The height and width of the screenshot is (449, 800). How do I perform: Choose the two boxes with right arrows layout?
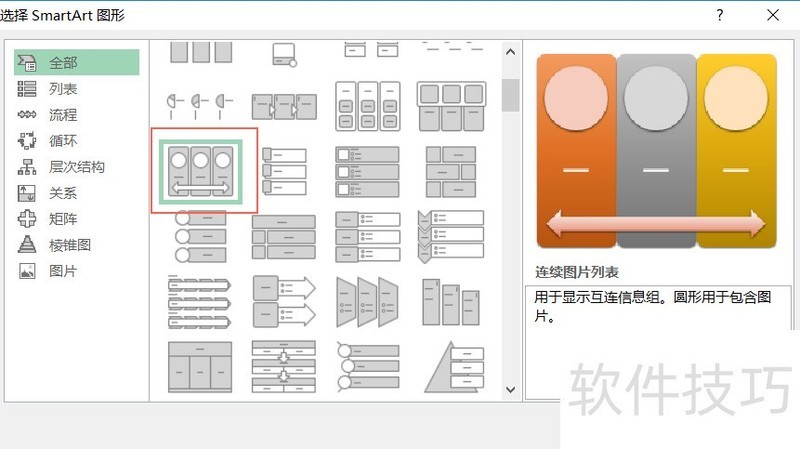[x=284, y=302]
